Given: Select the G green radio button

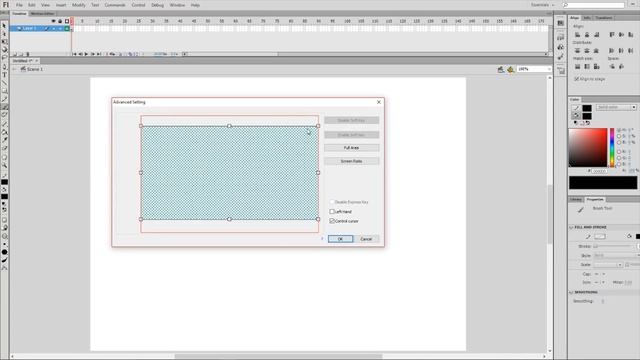Looking at the screenshot, I should coord(619,158).
